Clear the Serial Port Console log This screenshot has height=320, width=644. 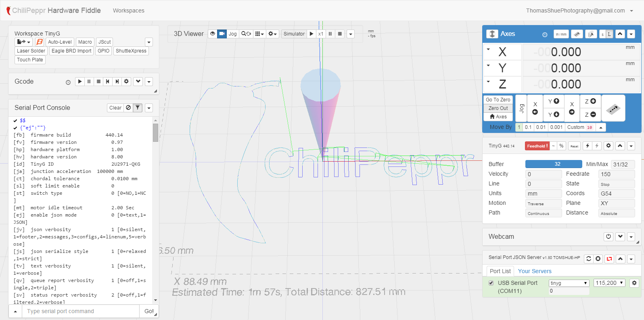[115, 108]
